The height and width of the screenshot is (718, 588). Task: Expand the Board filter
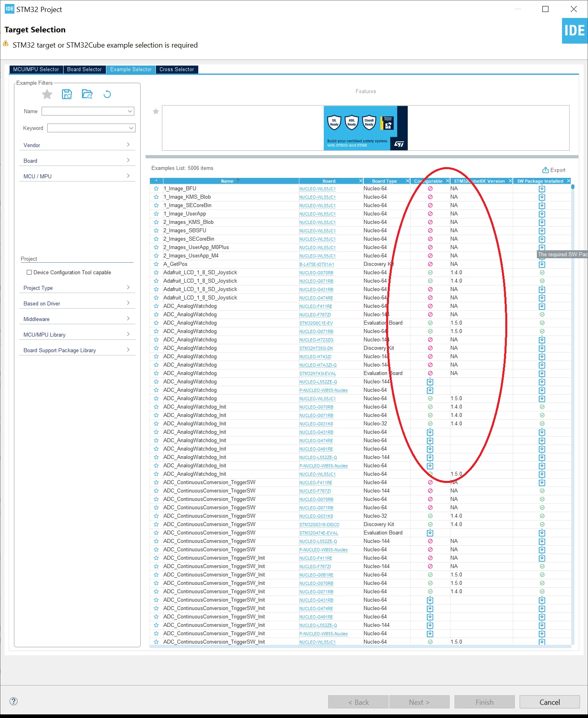pyautogui.click(x=77, y=160)
